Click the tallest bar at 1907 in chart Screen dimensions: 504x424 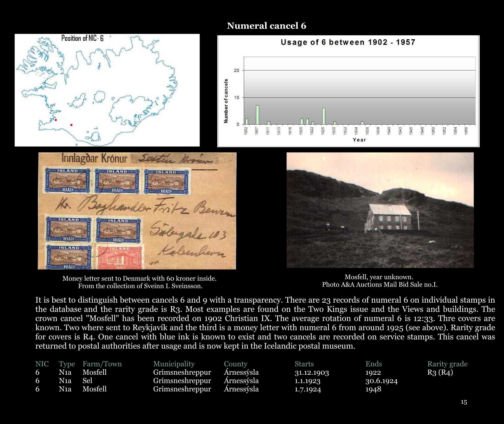(257, 115)
